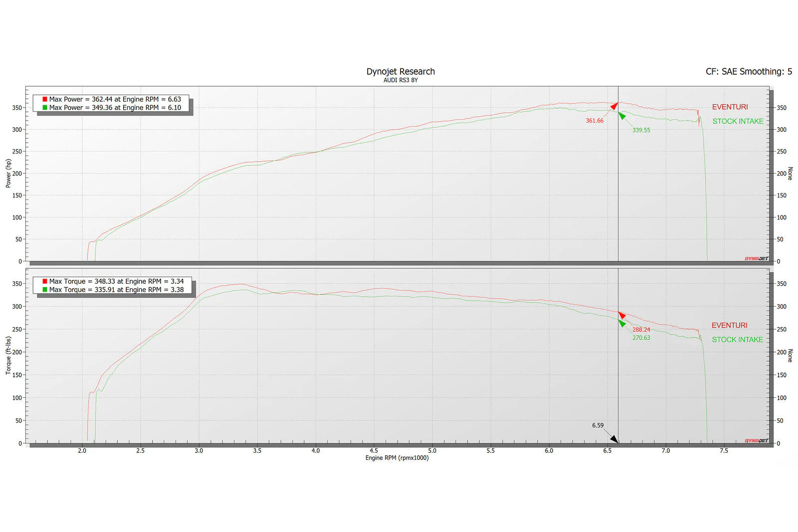Screen dimensions: 798x532
Task: Click the CF: SAE Smoothing: 5 label
Action: (749, 71)
